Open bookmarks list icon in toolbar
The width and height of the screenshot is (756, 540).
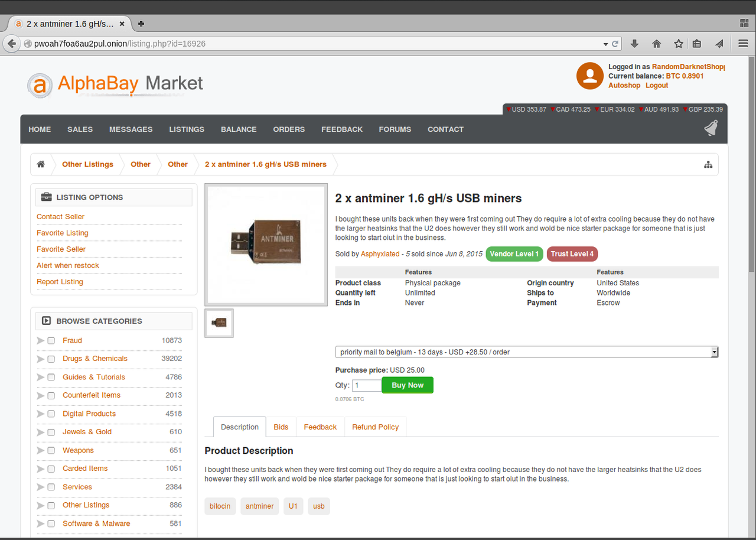[x=697, y=44]
